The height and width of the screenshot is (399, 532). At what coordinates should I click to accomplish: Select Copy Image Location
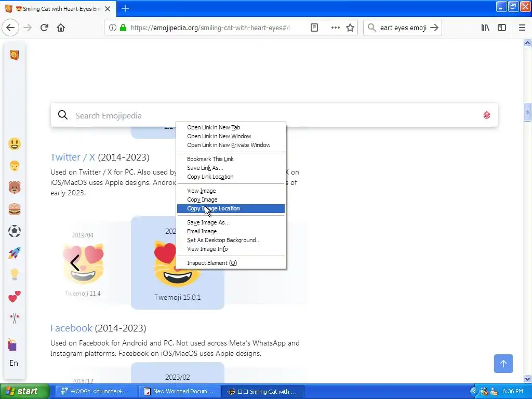pyautogui.click(x=231, y=208)
